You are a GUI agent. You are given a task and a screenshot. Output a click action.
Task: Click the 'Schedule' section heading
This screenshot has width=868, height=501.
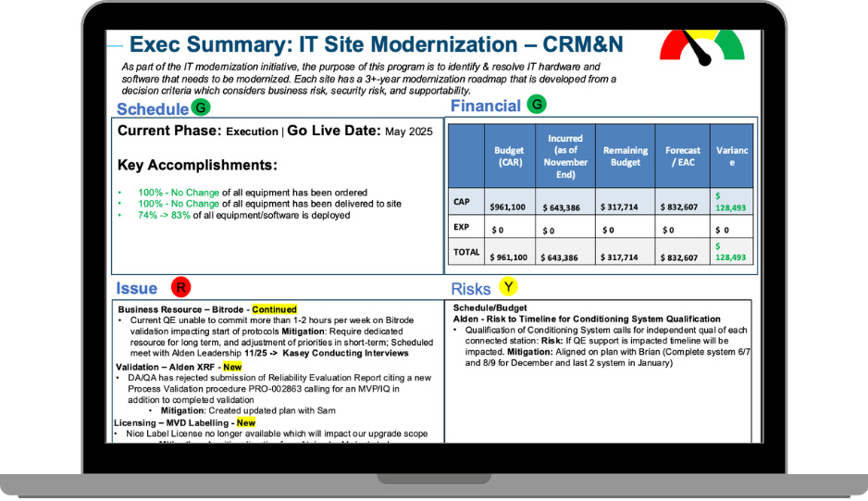click(153, 109)
